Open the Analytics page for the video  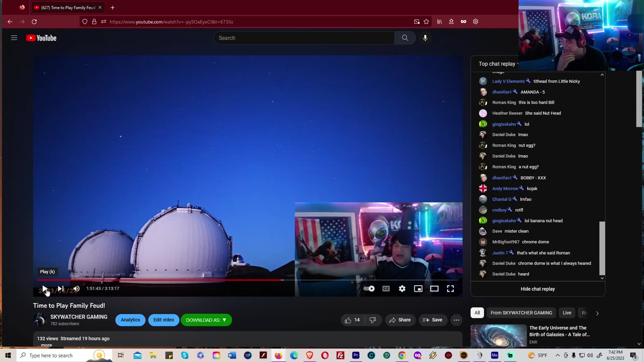coord(130,320)
